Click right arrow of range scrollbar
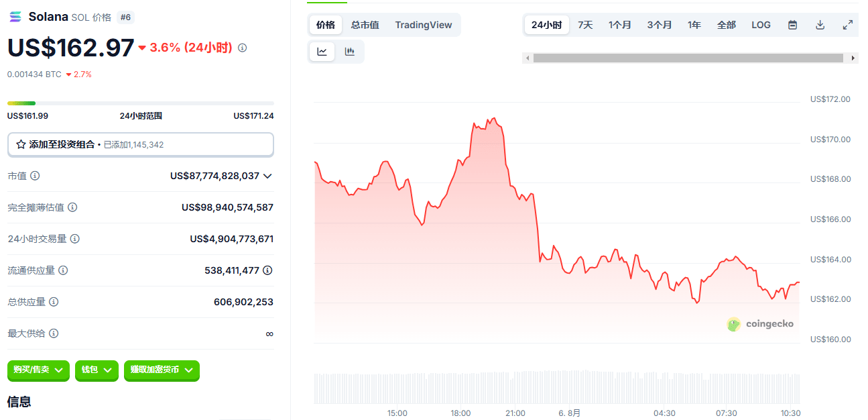Viewport: 868px width, 420px height. [x=853, y=58]
